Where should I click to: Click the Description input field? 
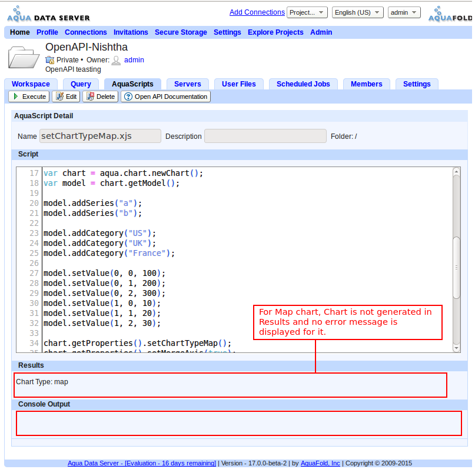265,136
